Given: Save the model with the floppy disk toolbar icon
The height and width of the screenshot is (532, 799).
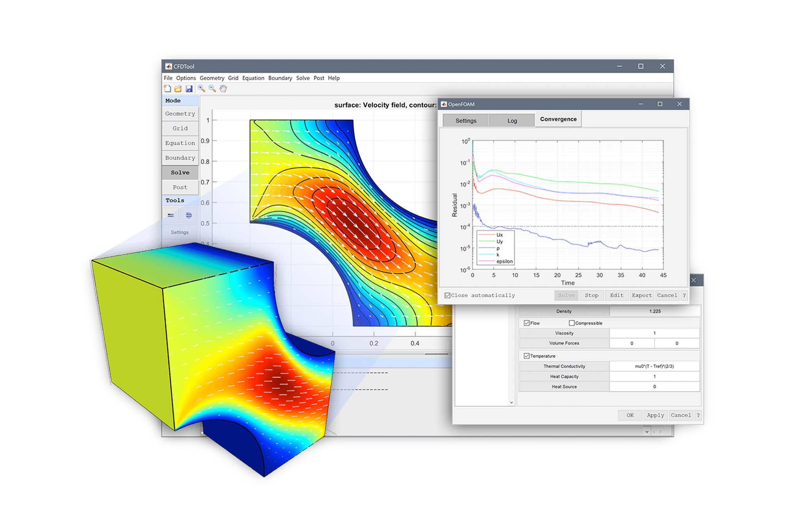Looking at the screenshot, I should pyautogui.click(x=189, y=89).
